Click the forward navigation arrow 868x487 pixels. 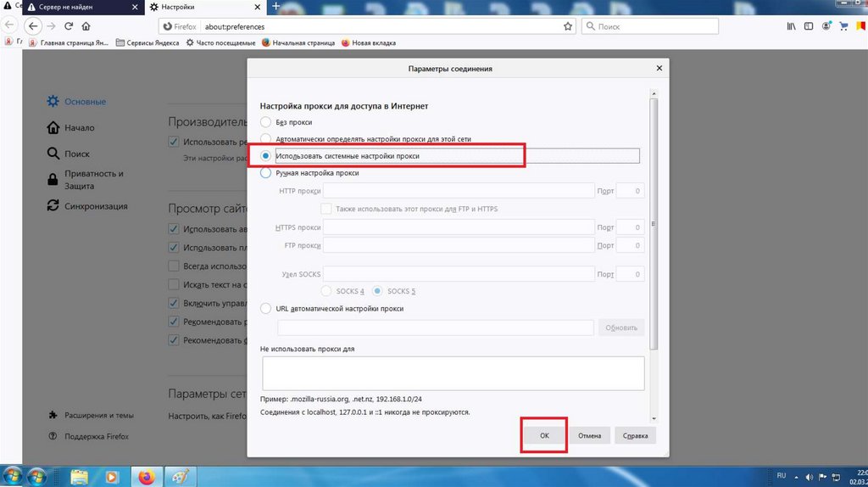(51, 26)
